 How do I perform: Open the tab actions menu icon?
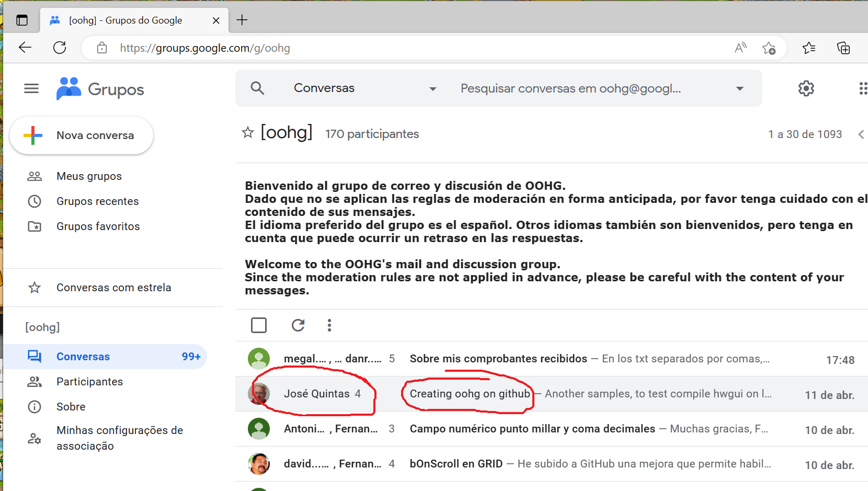tap(22, 20)
